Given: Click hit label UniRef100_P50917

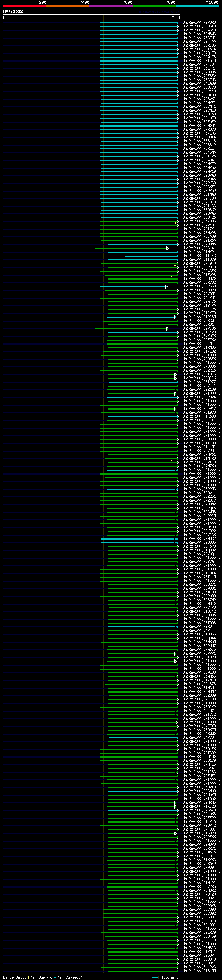Looking at the screenshot, I should (199, 409).
